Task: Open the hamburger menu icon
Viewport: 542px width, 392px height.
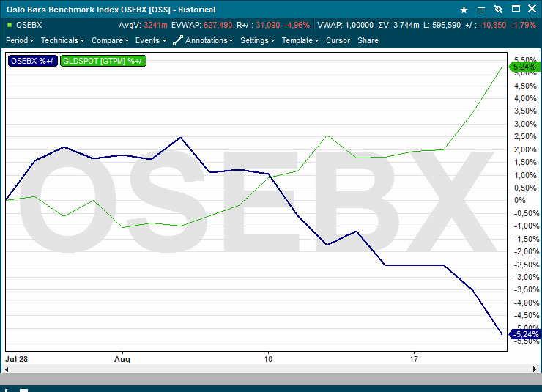Action: point(480,10)
